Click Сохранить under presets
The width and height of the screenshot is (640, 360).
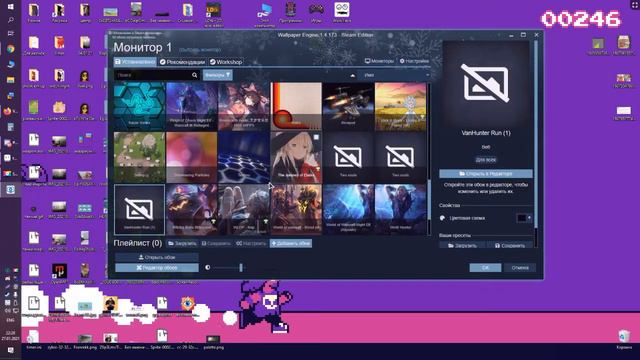point(509,245)
